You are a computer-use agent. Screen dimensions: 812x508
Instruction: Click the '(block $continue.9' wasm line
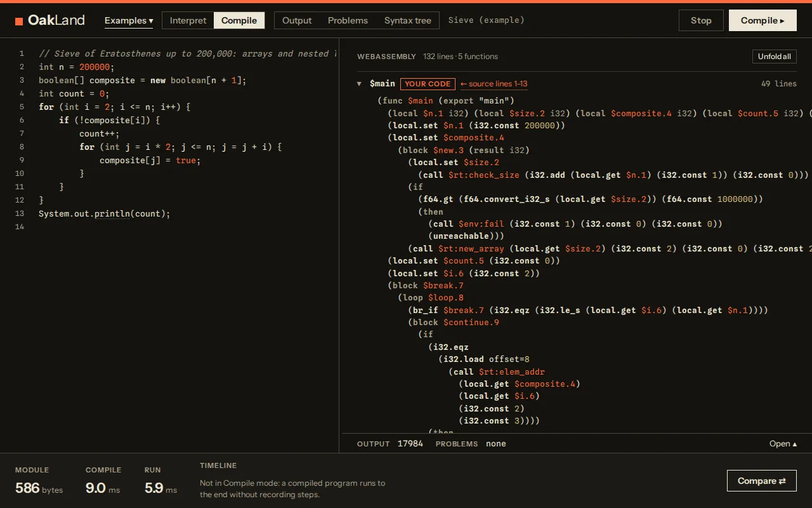(x=454, y=322)
